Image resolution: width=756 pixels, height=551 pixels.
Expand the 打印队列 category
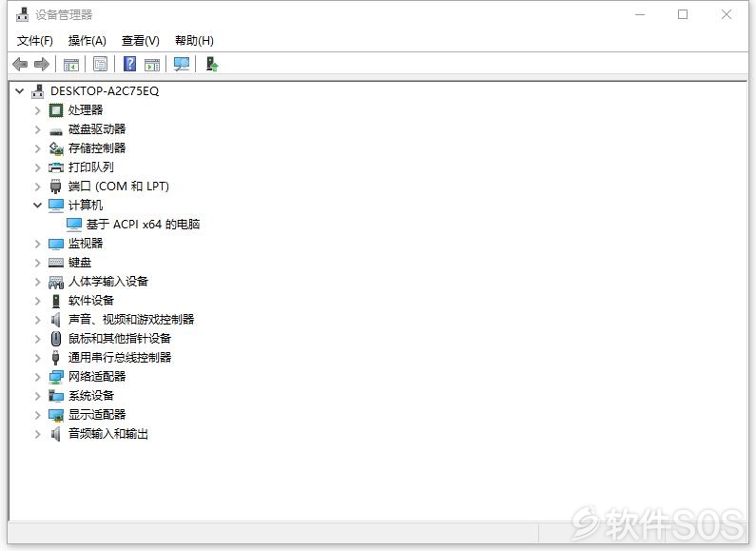pos(38,167)
